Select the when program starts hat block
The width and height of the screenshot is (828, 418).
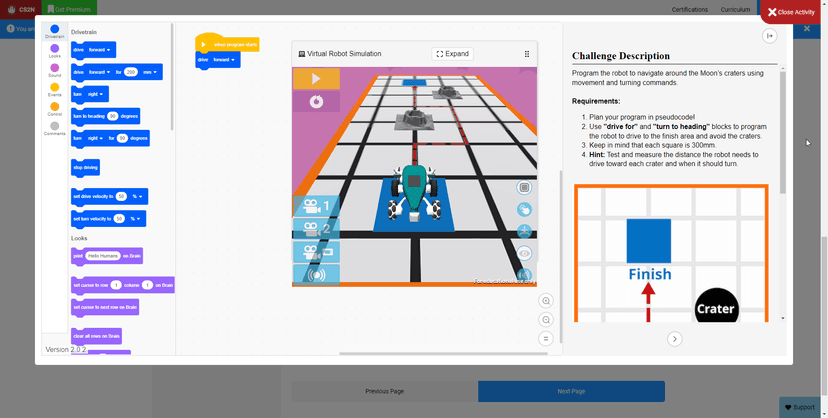[227, 44]
